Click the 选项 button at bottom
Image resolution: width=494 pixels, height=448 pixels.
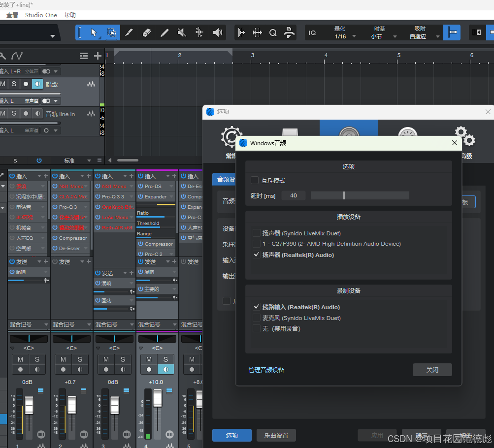point(232,435)
